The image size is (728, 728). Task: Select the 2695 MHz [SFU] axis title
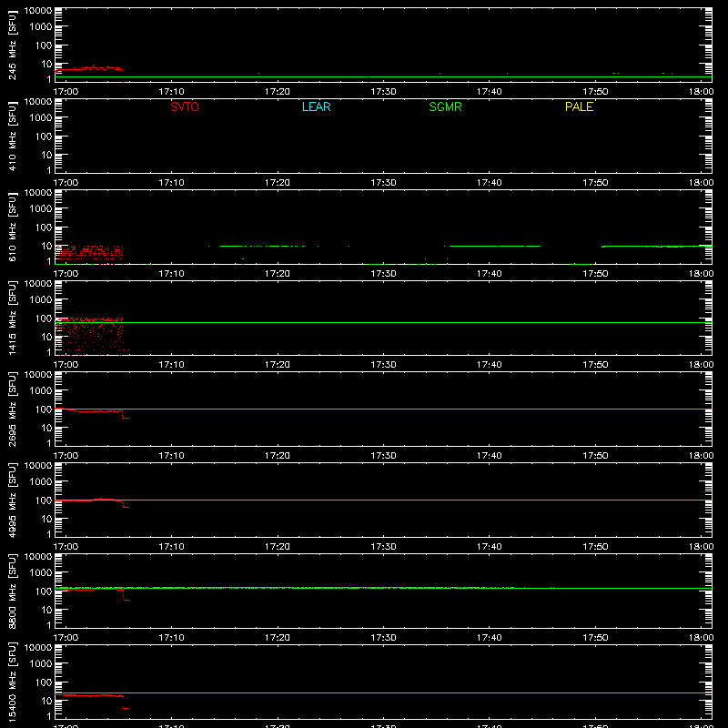tap(12, 409)
